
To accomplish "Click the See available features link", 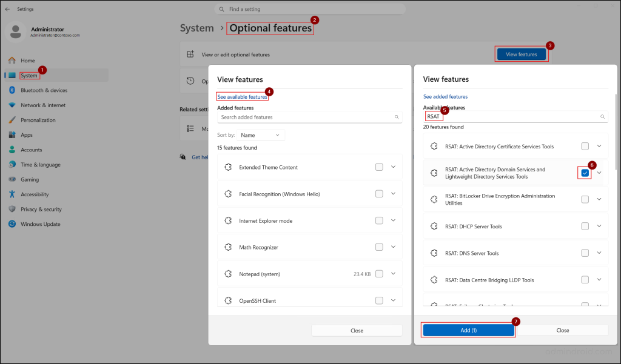I will pyautogui.click(x=242, y=96).
